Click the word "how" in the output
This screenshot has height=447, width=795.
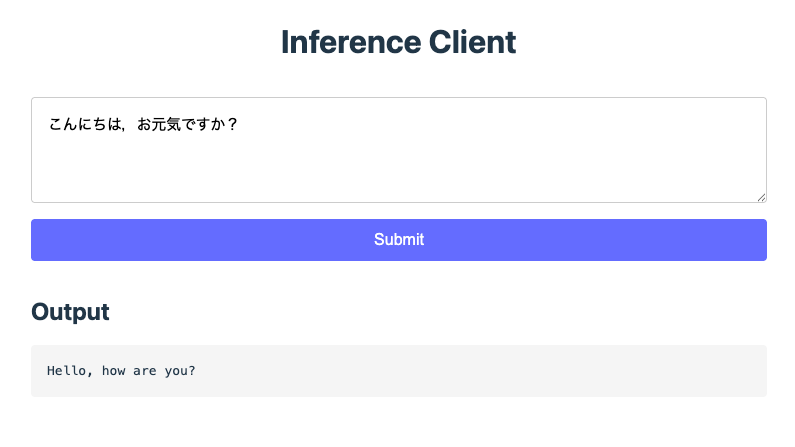coord(113,371)
